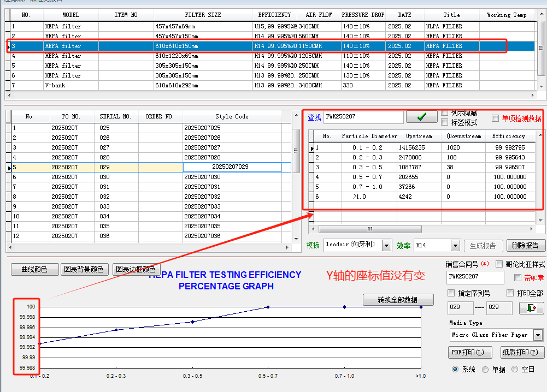
Task: Click the starting serial number field
Action: (461, 308)
